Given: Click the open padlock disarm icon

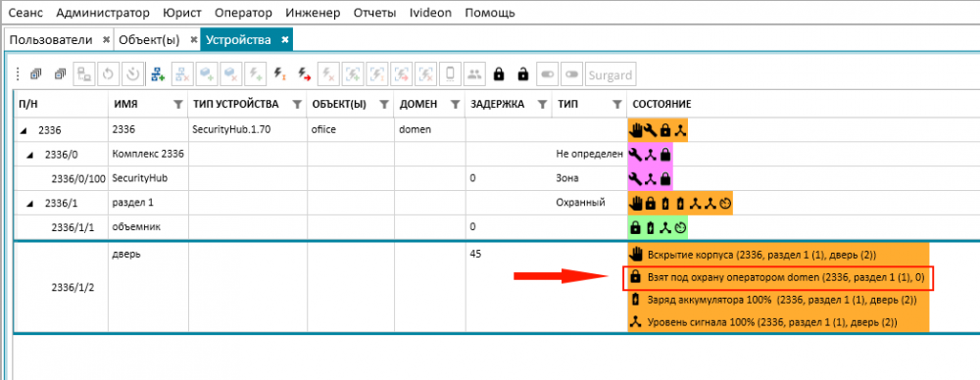Looking at the screenshot, I should coord(522,74).
